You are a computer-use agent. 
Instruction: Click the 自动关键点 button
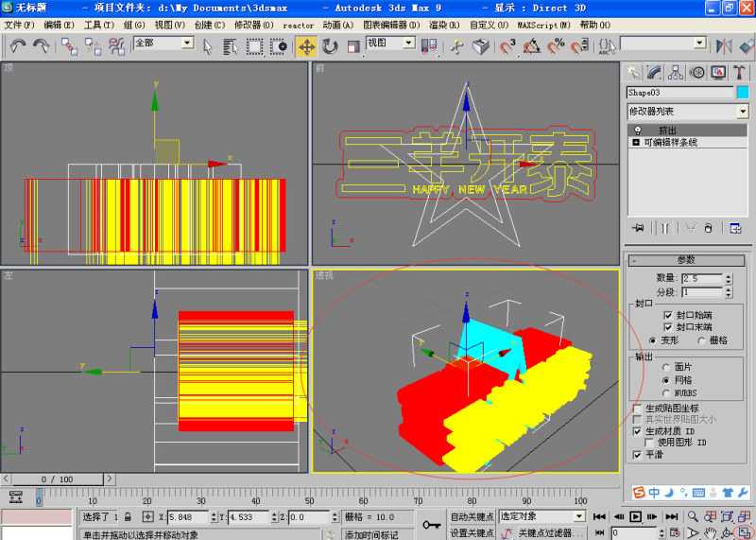click(x=472, y=517)
